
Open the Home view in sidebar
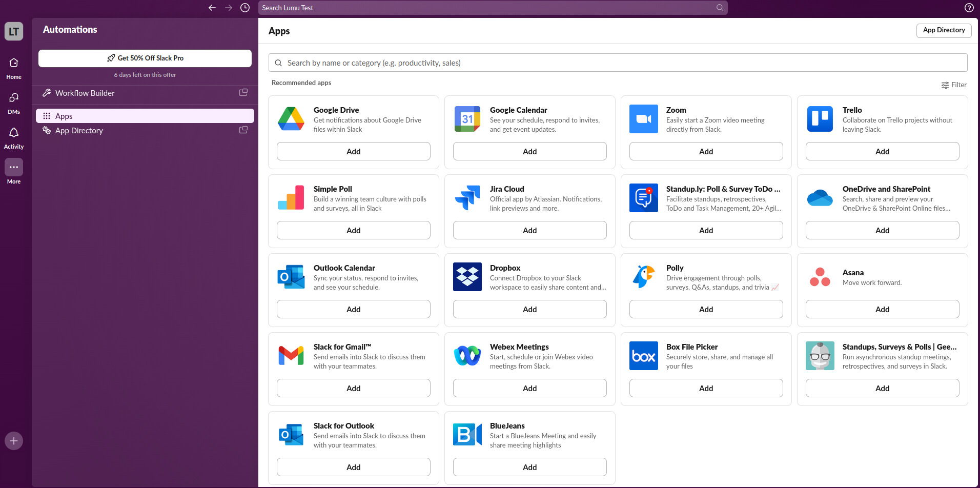[x=14, y=64]
